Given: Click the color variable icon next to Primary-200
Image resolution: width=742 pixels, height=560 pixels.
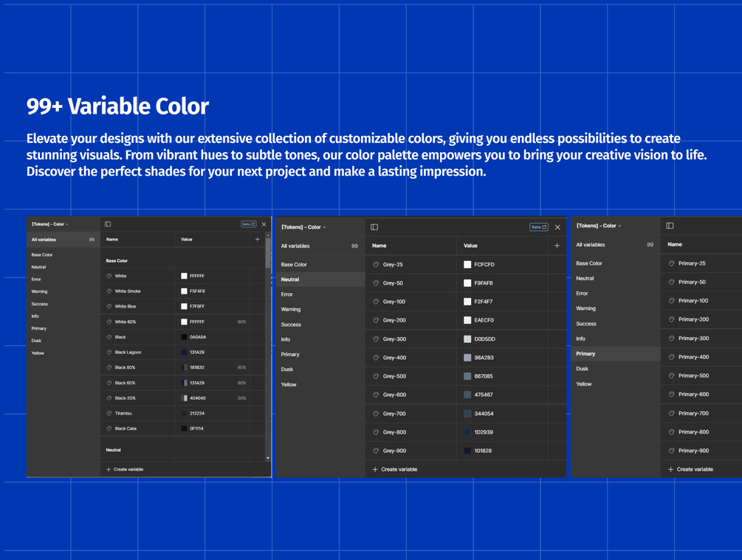Looking at the screenshot, I should point(671,319).
